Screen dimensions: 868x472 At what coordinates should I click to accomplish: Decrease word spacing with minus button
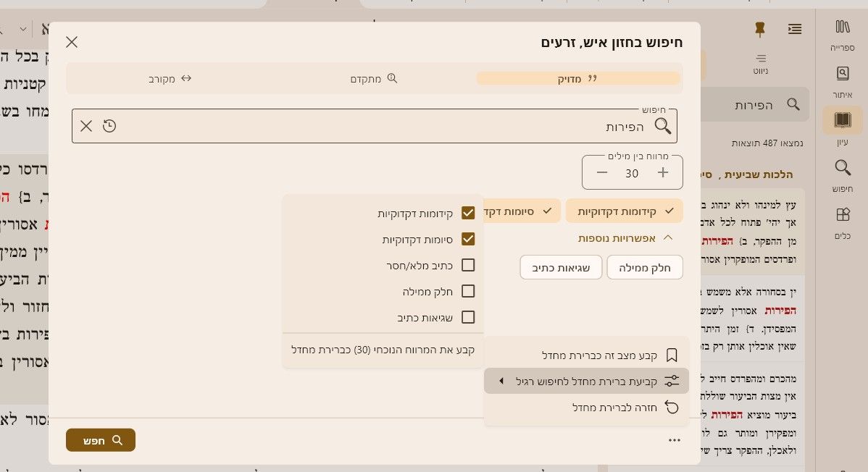pos(602,172)
